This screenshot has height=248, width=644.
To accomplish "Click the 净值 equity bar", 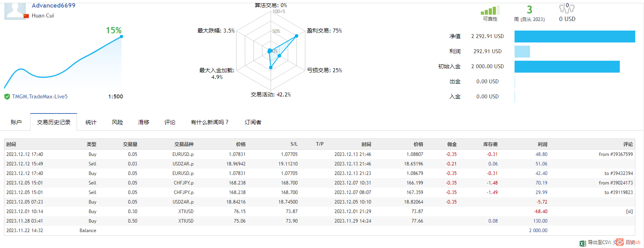I will pyautogui.click(x=575, y=37).
